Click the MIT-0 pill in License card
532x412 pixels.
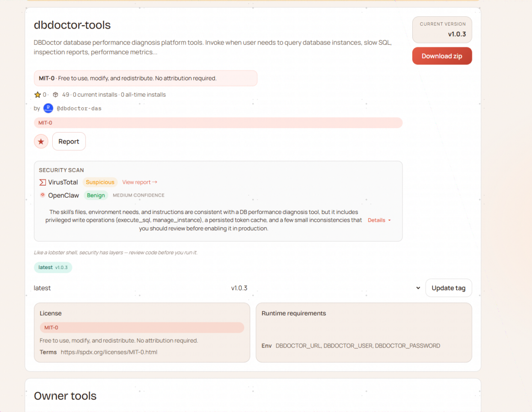(142, 328)
